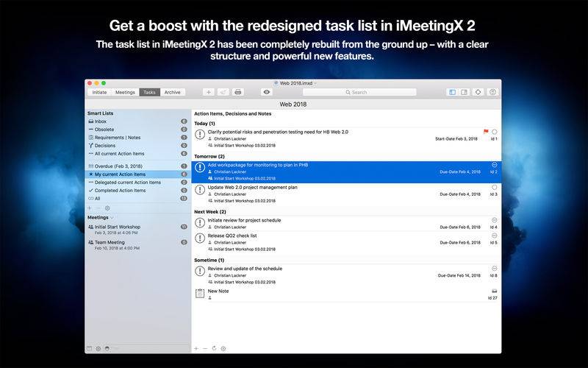
Task: Click the notepad icon of New Note
Action: point(200,293)
